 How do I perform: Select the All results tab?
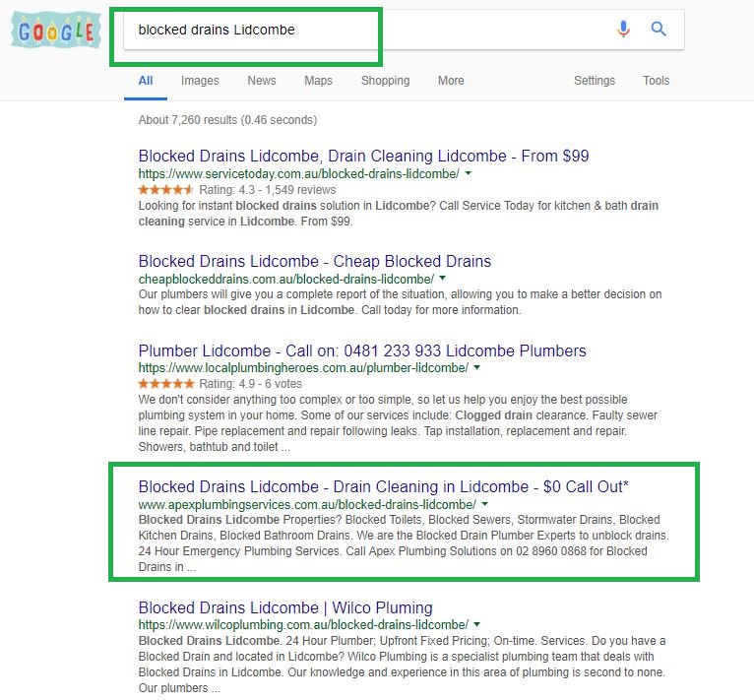(x=146, y=81)
